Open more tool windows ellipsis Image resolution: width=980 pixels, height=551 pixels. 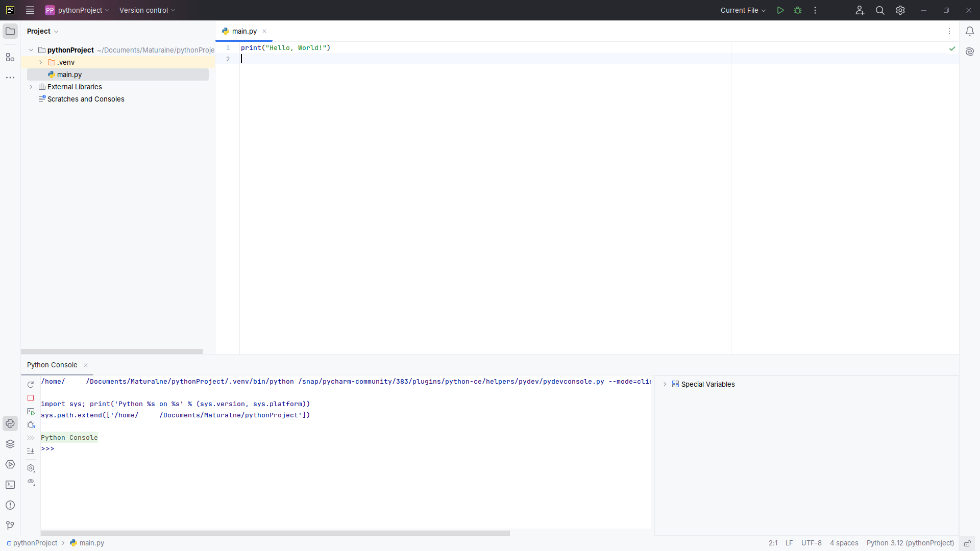(10, 78)
